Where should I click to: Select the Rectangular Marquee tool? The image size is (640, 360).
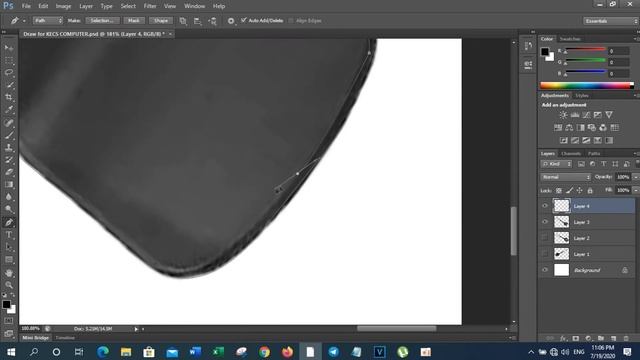9,60
